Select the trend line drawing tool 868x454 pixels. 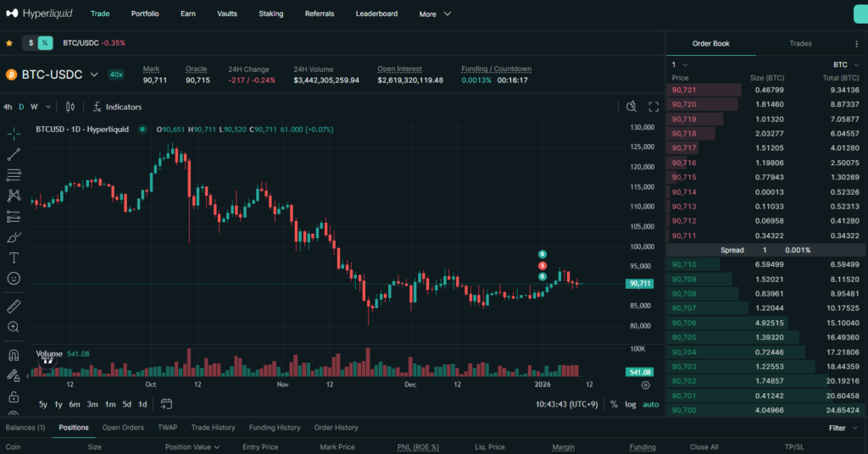pos(14,154)
